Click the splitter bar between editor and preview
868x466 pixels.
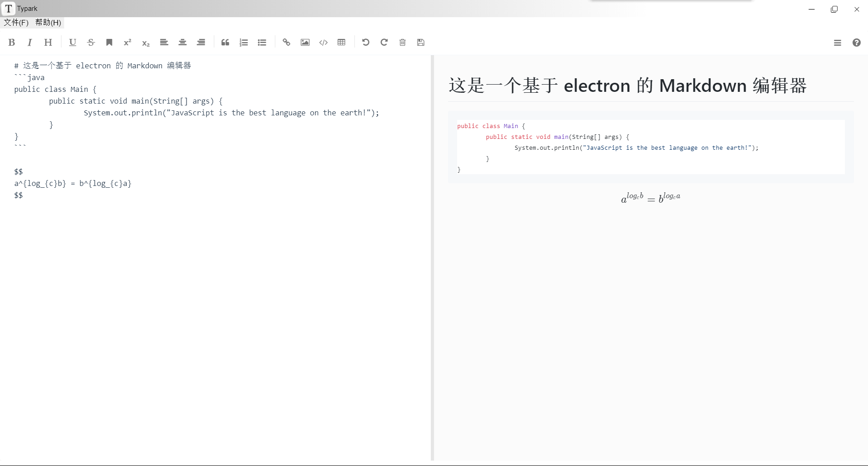pos(432,258)
